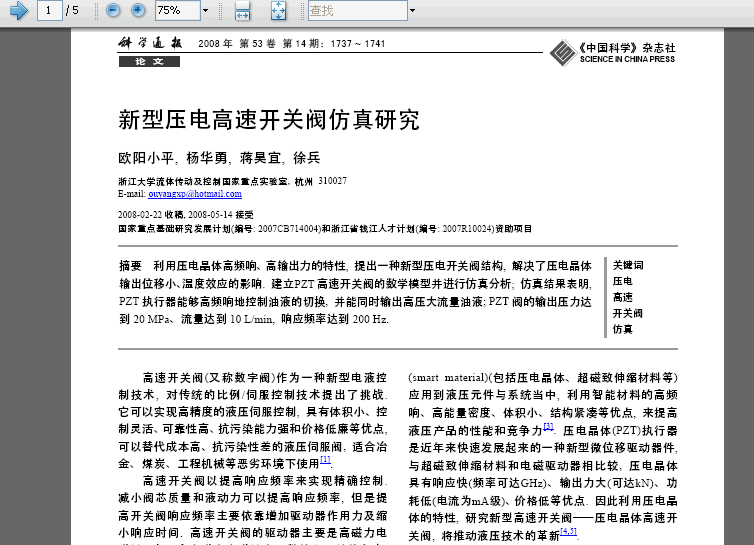Zoom in with the plus button
Screen dimensions: 754x545
point(138,10)
